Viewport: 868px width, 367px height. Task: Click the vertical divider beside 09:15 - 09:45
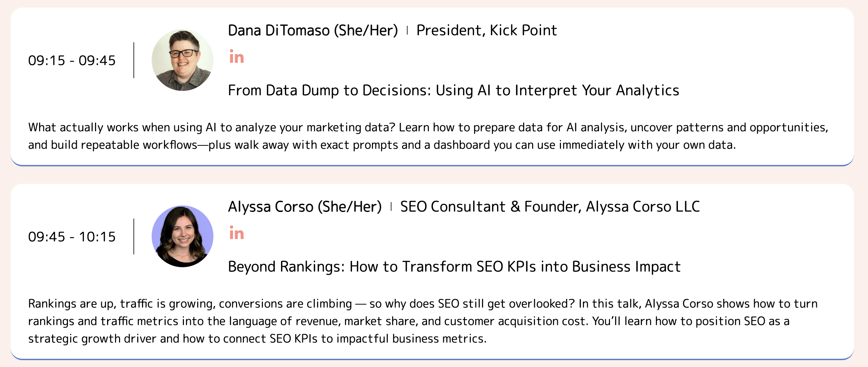pyautogui.click(x=134, y=60)
